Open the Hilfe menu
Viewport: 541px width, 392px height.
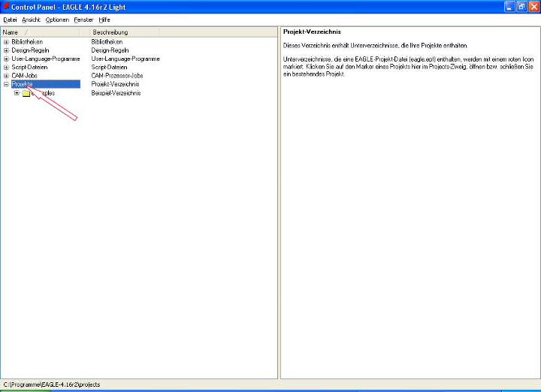click(104, 19)
